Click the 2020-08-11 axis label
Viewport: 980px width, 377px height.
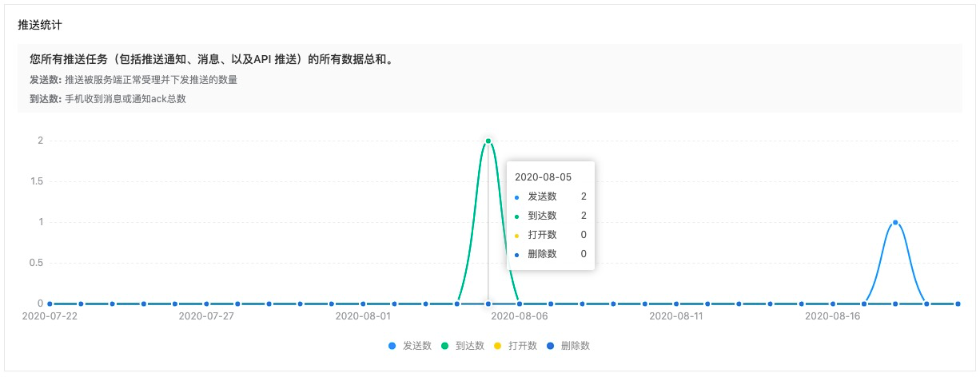[x=676, y=316]
